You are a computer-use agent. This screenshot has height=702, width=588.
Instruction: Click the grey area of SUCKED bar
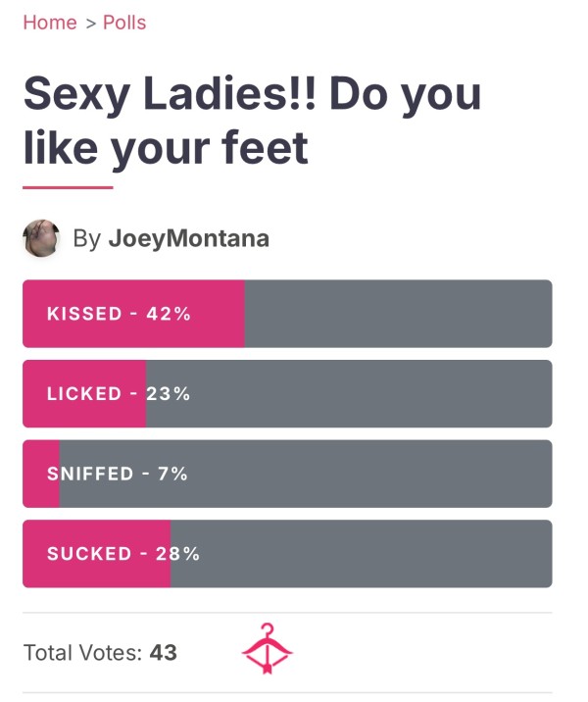tap(361, 554)
